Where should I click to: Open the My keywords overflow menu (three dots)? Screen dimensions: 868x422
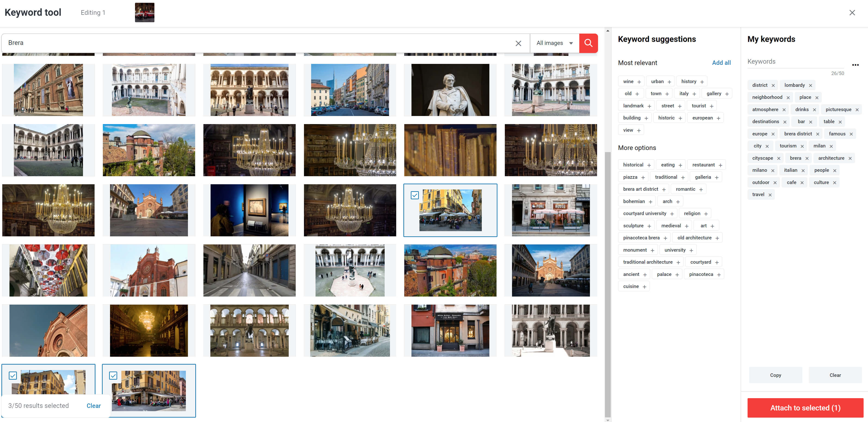point(856,65)
